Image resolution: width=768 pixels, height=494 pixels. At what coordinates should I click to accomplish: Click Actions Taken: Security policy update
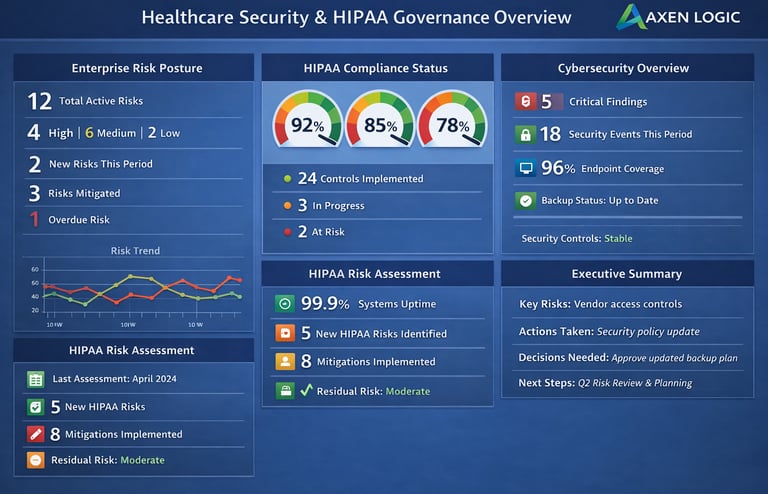coord(609,331)
